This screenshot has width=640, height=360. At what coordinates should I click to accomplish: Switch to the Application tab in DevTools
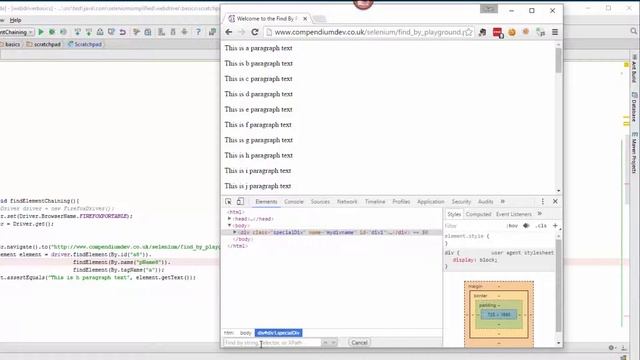431,202
